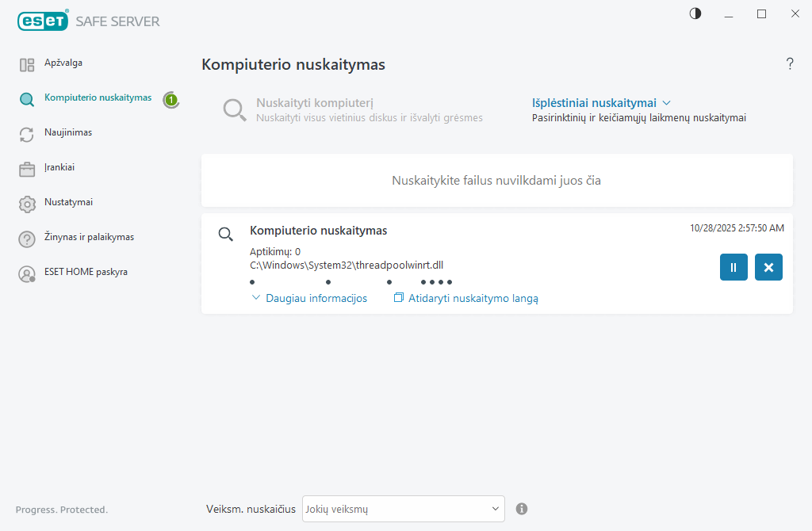Click the Kompiuterio nuskaitymas magnifier sidebar icon
This screenshot has height=531, width=812.
(27, 99)
